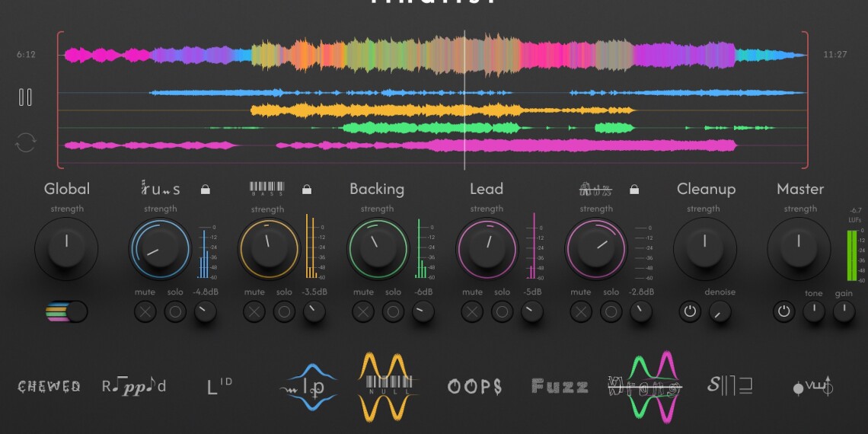The height and width of the screenshot is (434, 868).
Task: Mute the Backing channel
Action: (363, 311)
